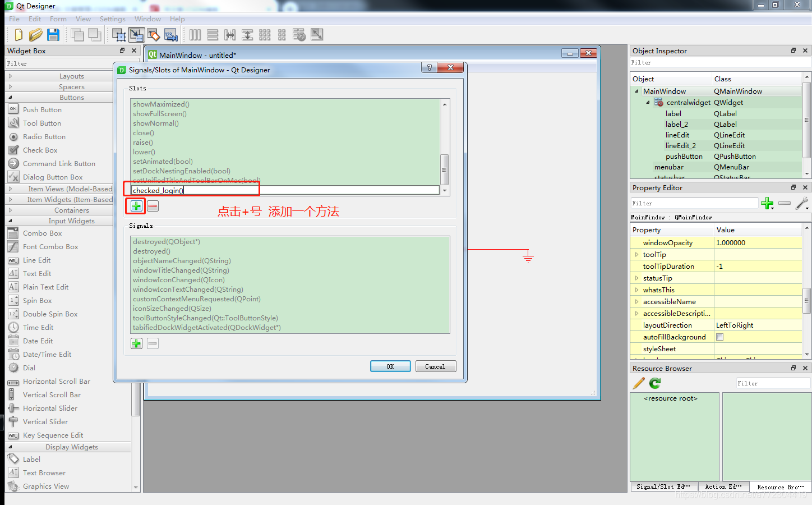Click the green plus under Signals list
Screen dimensions: 812x505
136,343
